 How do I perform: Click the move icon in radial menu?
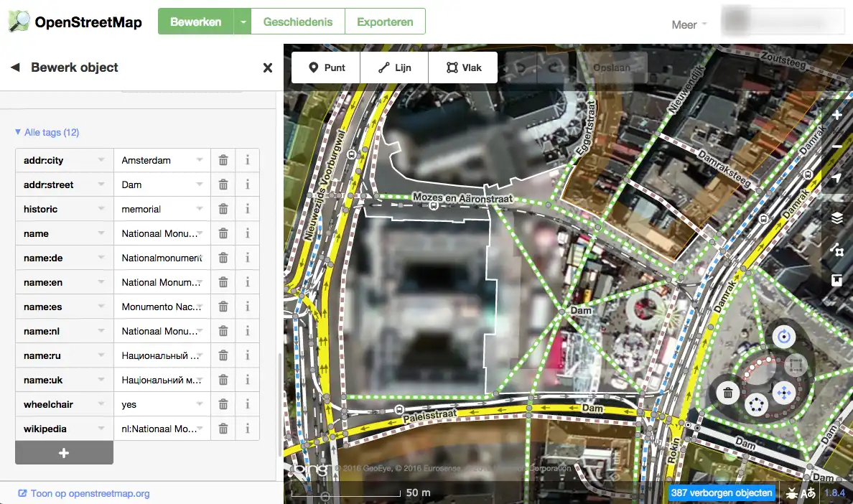click(783, 393)
